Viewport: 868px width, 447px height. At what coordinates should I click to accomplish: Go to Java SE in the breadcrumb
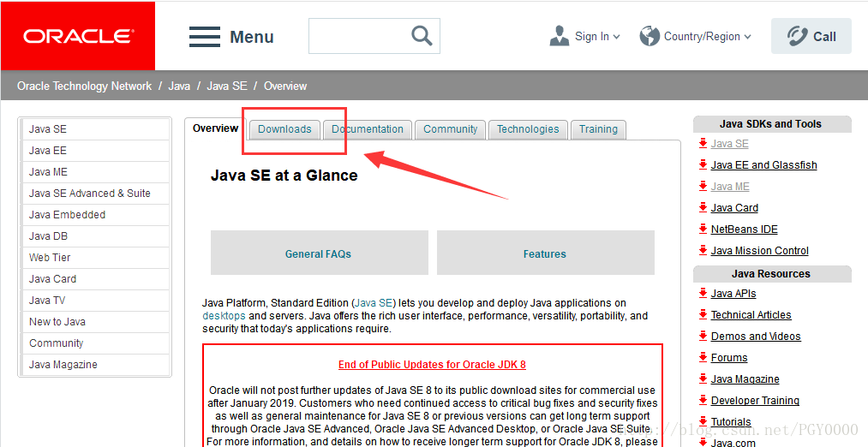click(x=227, y=86)
